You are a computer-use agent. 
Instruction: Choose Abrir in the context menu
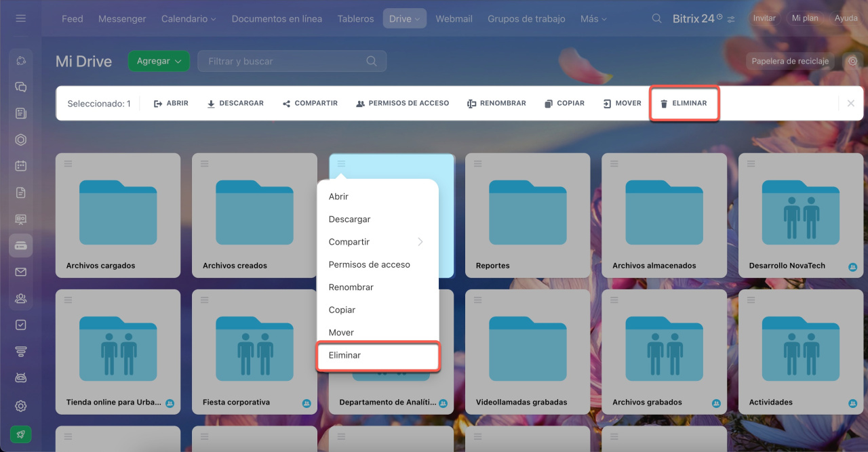coord(378,197)
